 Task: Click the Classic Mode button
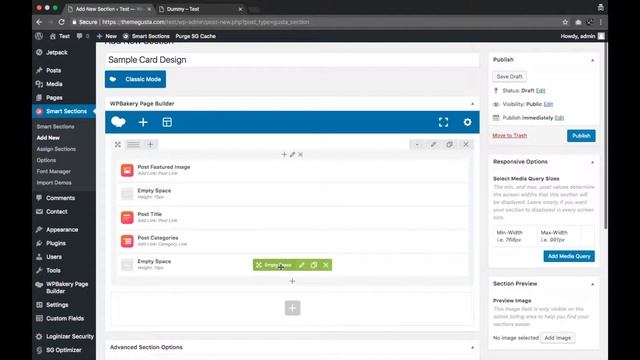tap(136, 79)
